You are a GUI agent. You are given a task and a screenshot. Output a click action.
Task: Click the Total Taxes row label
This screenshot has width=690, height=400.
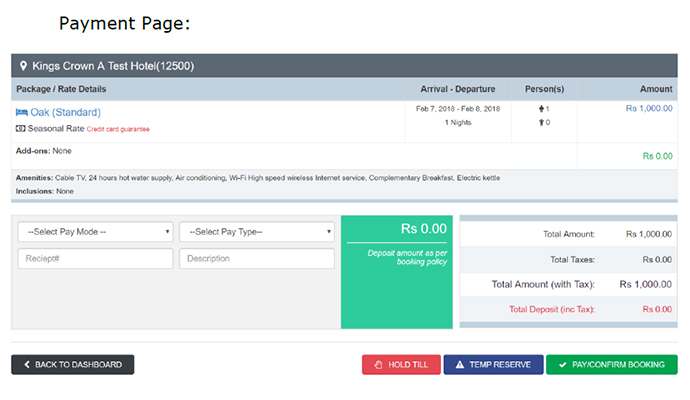[x=573, y=260]
